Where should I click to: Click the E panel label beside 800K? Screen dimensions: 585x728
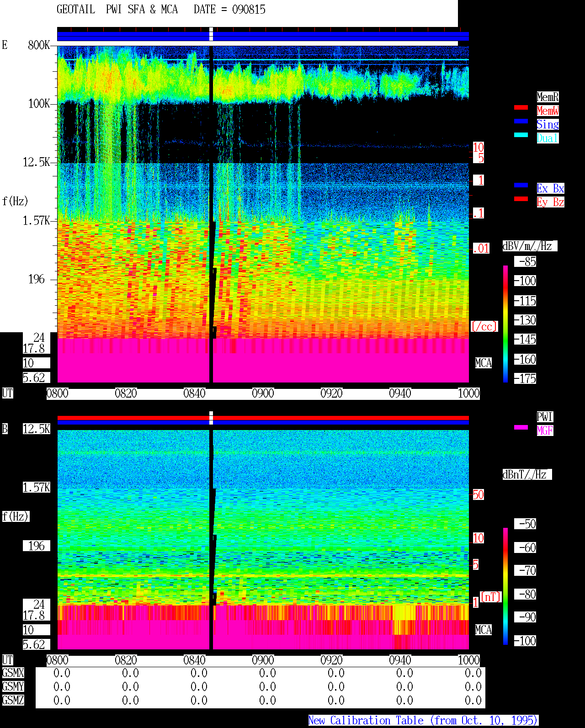coord(5,45)
